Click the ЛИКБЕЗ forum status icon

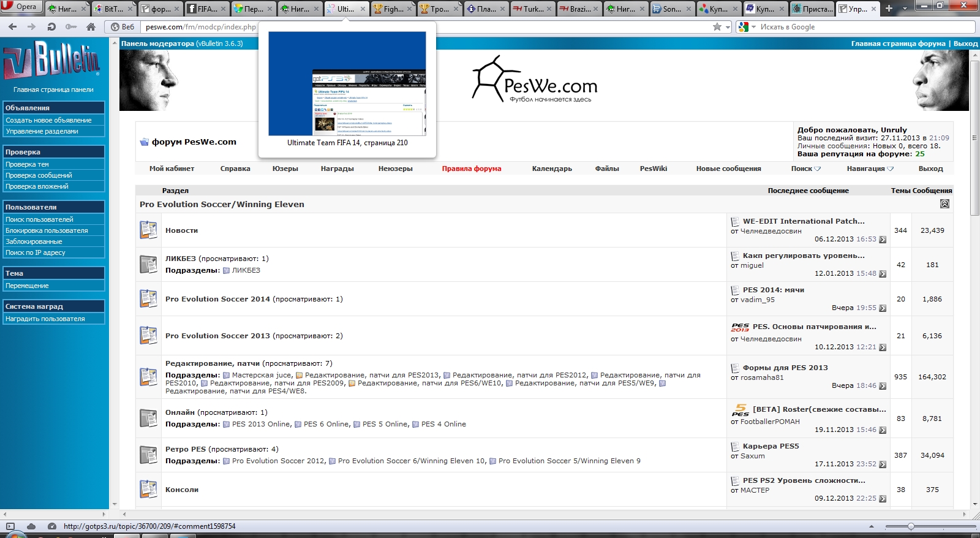(x=148, y=264)
